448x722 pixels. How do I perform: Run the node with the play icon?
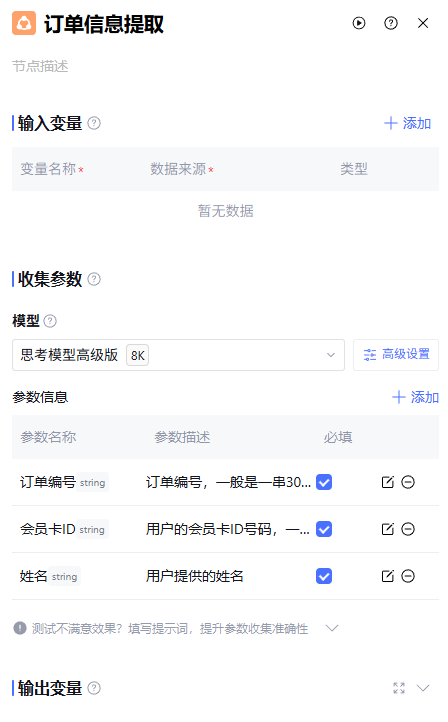click(x=359, y=23)
